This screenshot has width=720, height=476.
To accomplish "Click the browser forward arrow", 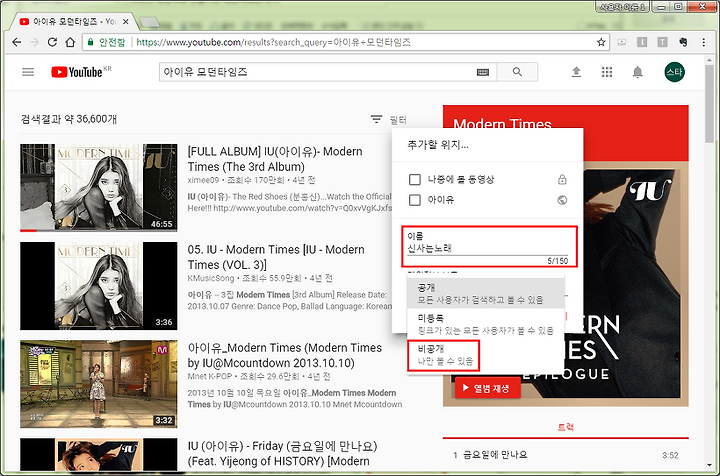I will click(x=34, y=42).
